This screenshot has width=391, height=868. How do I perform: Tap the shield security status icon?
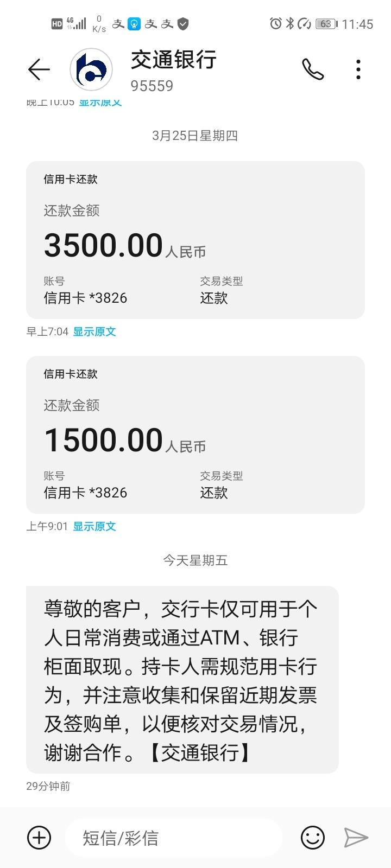pyautogui.click(x=184, y=24)
